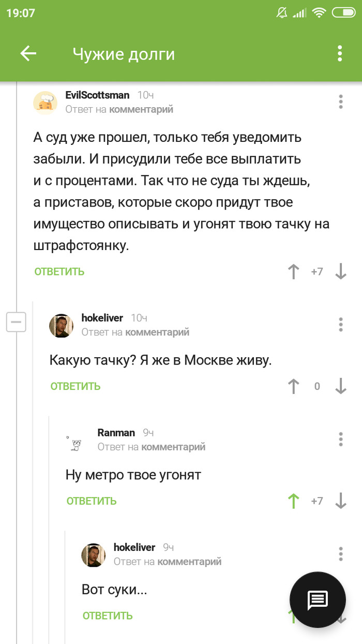362x644 pixels.
Task: Downvote Ranman's metro comment
Action: tap(341, 501)
